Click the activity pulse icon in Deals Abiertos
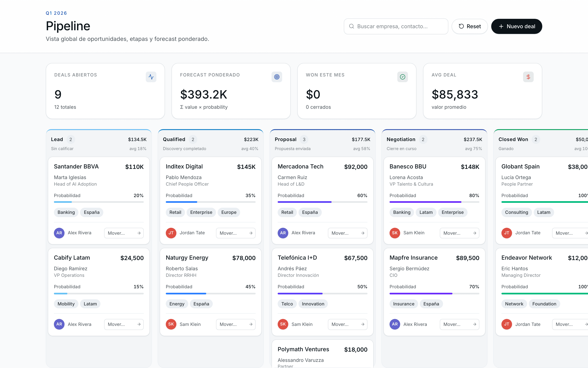588x368 pixels. (x=151, y=77)
